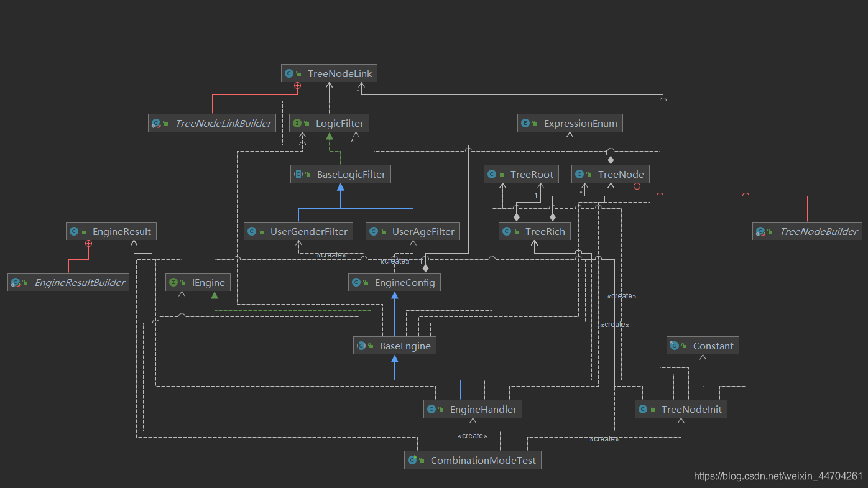Select the TreeNode class label

[x=621, y=174]
